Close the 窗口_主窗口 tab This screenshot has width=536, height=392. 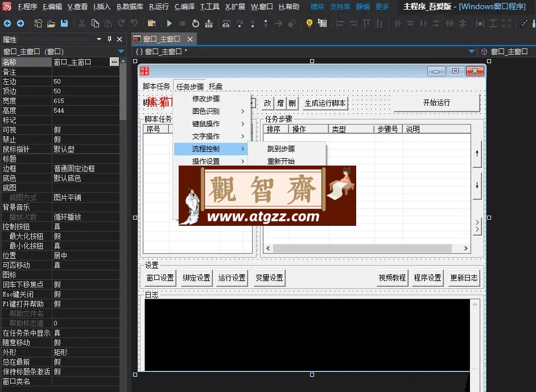coord(190,39)
